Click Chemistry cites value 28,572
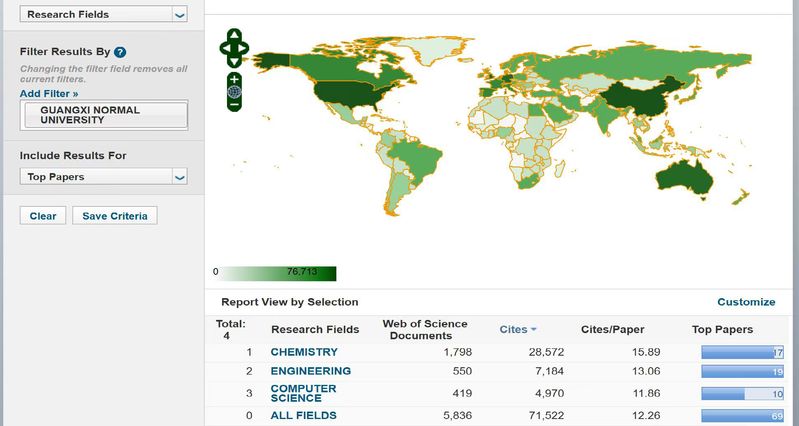This screenshot has width=799, height=426. (546, 352)
